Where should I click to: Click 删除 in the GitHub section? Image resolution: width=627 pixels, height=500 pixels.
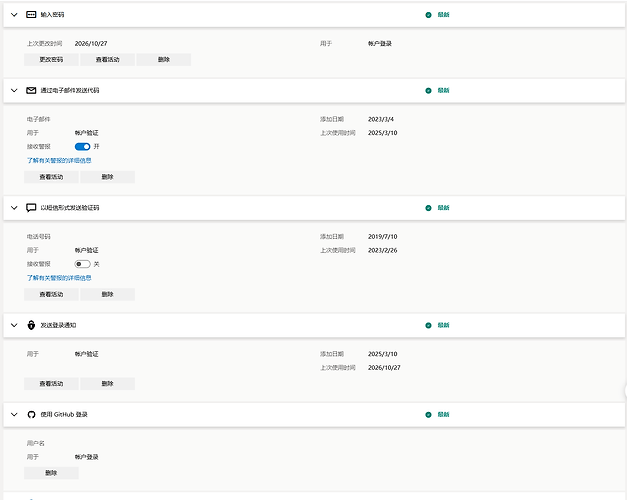point(51,473)
